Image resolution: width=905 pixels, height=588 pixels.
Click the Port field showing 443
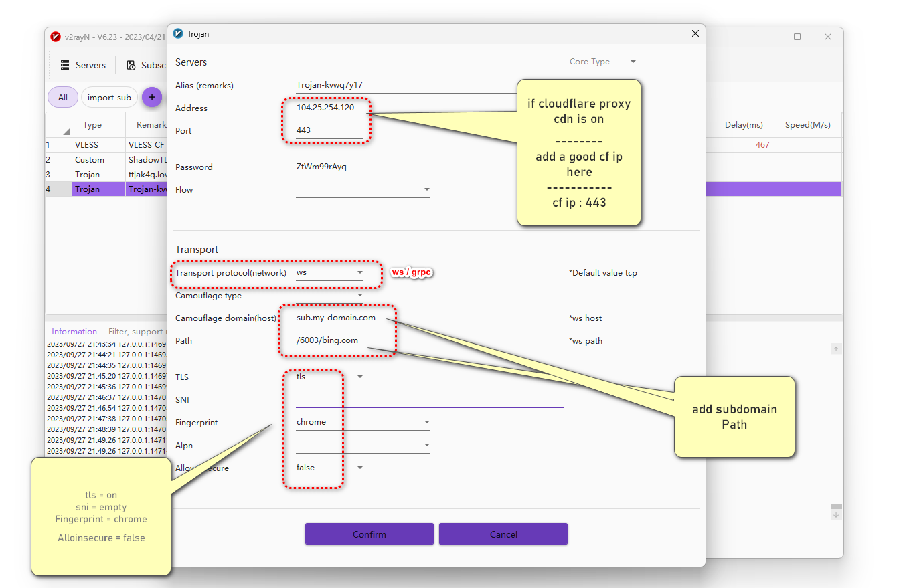[329, 131]
